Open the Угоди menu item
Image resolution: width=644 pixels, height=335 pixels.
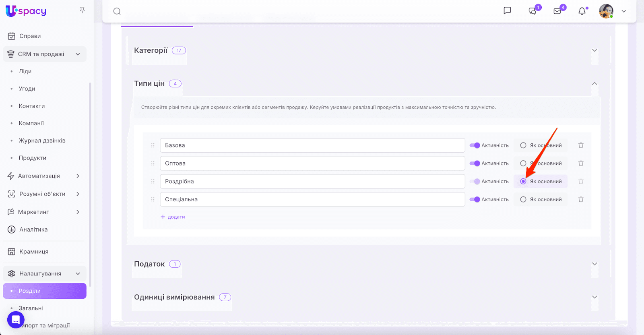tap(27, 89)
